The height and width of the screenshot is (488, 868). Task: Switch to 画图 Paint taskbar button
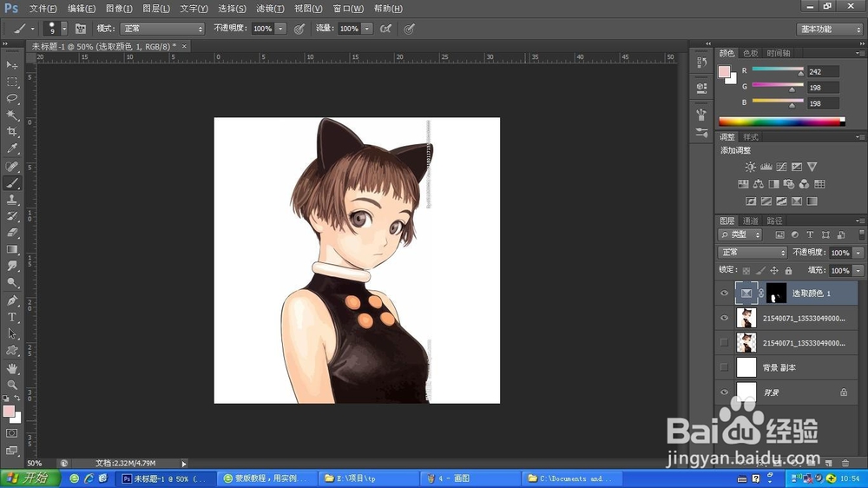(470, 478)
